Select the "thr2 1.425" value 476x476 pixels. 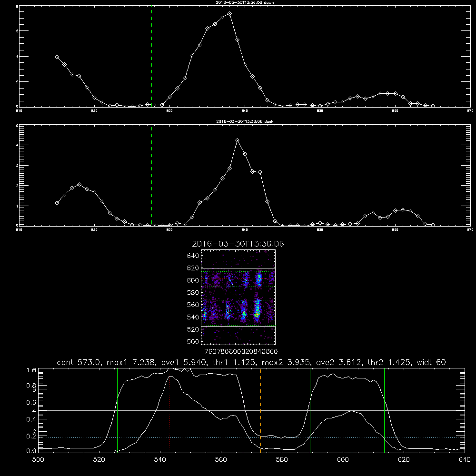pos(390,362)
